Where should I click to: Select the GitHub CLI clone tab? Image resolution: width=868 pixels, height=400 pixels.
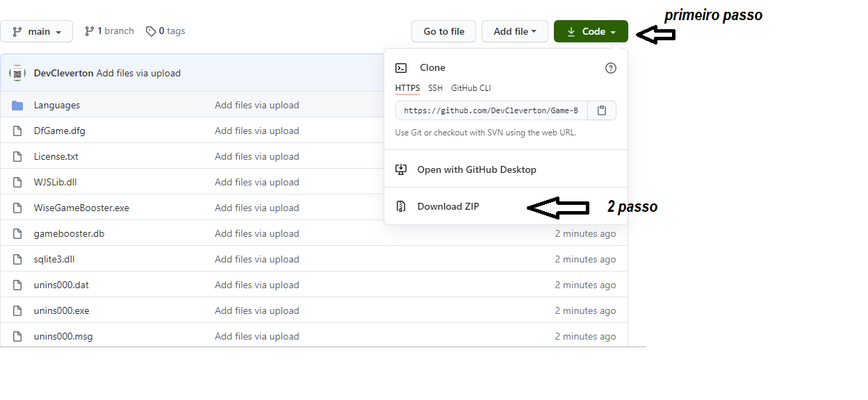[x=471, y=88]
